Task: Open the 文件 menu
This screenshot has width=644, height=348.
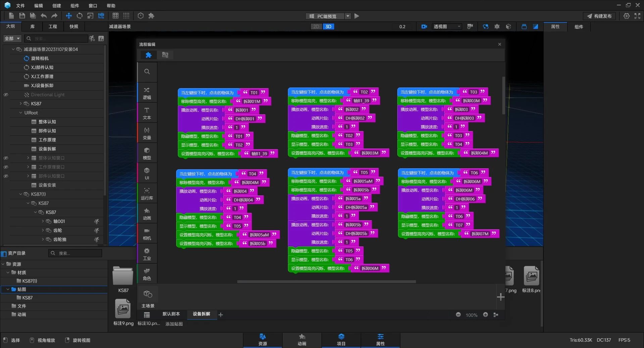Action: point(20,6)
